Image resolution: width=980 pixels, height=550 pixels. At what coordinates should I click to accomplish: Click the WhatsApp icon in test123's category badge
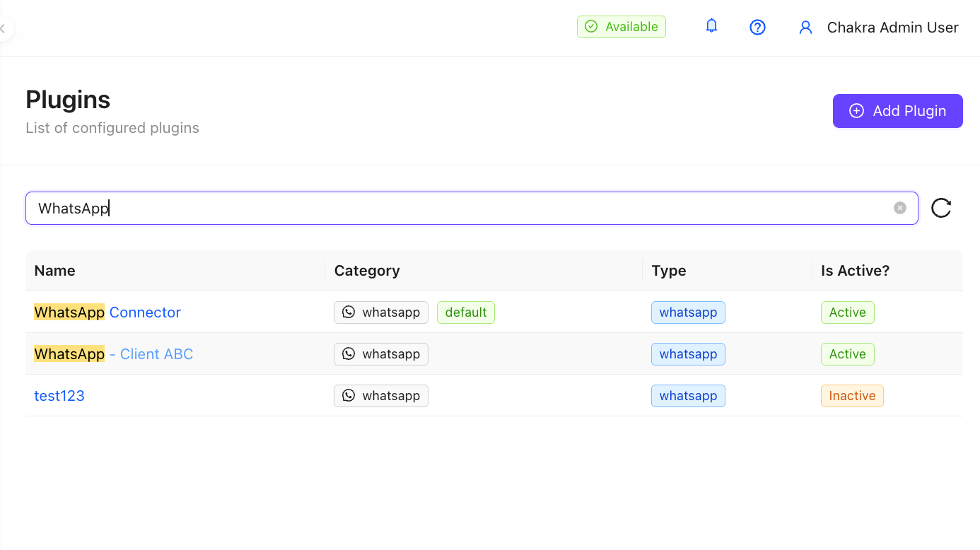(348, 395)
